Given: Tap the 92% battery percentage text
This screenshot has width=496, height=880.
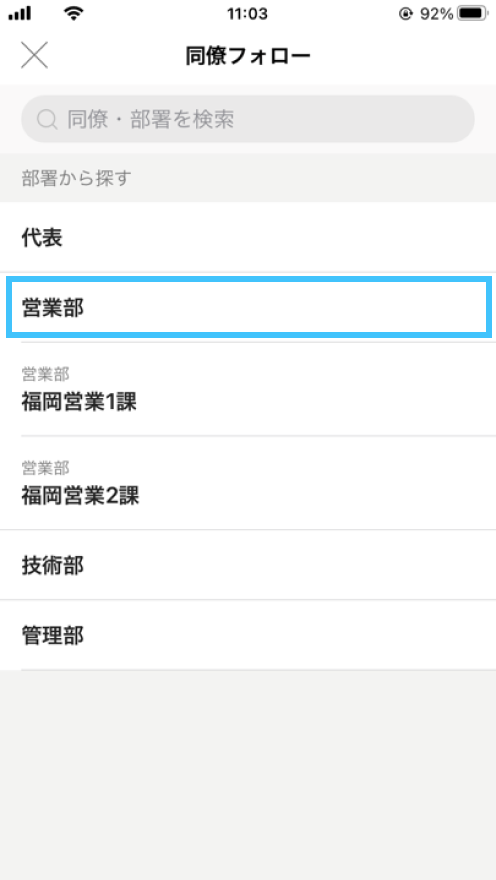Looking at the screenshot, I should tap(437, 14).
